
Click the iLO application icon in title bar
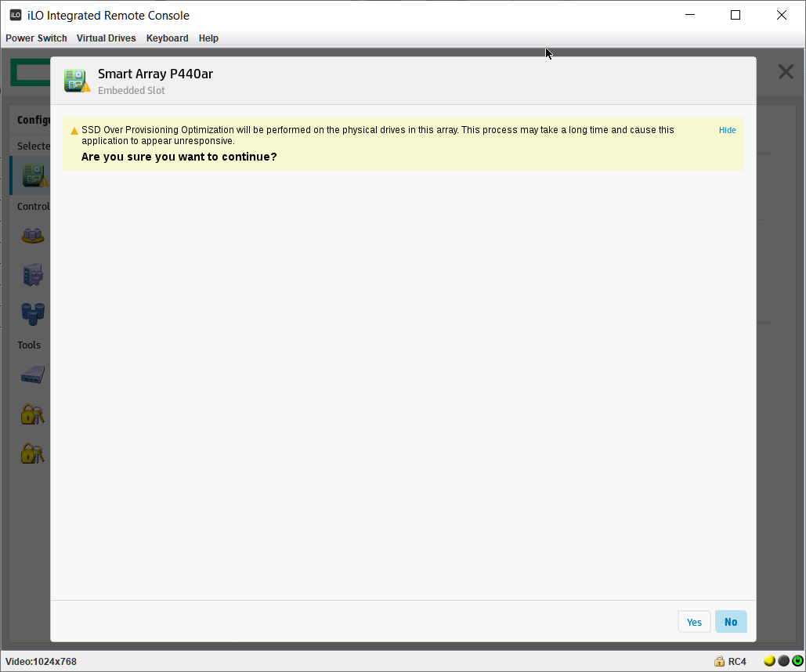point(16,15)
